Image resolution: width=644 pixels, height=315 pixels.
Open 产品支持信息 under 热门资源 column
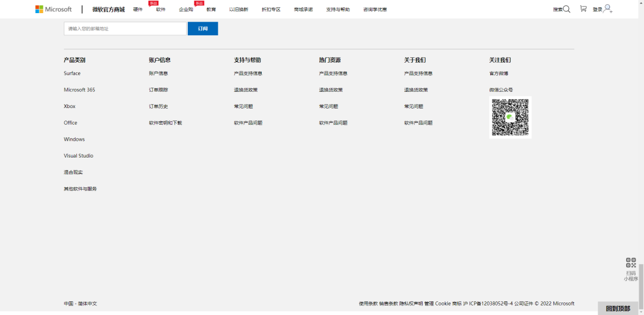click(x=333, y=73)
